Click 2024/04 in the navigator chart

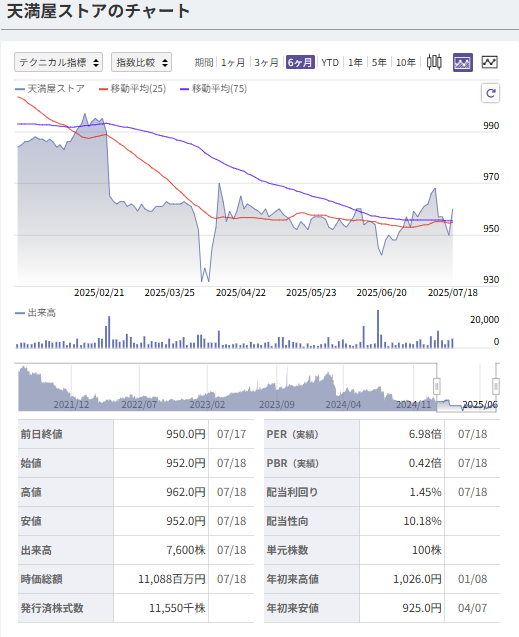343,405
